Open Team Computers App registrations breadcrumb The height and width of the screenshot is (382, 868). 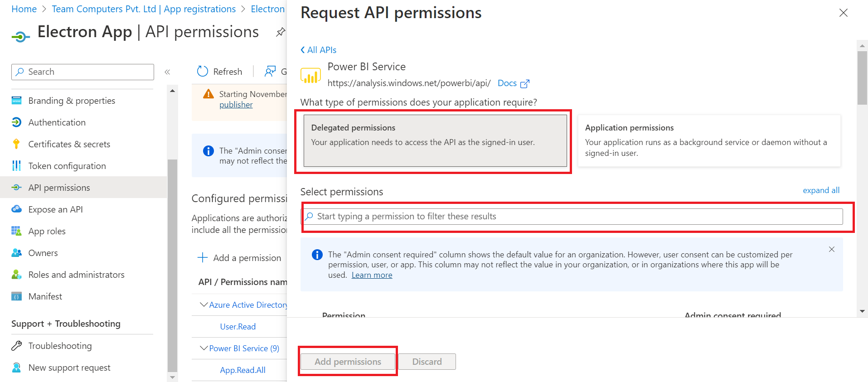[x=144, y=9]
